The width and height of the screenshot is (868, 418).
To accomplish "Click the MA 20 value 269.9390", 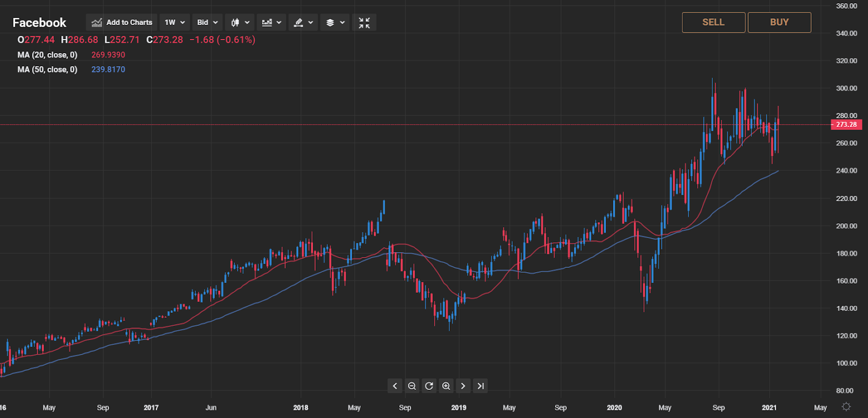I will tap(108, 55).
